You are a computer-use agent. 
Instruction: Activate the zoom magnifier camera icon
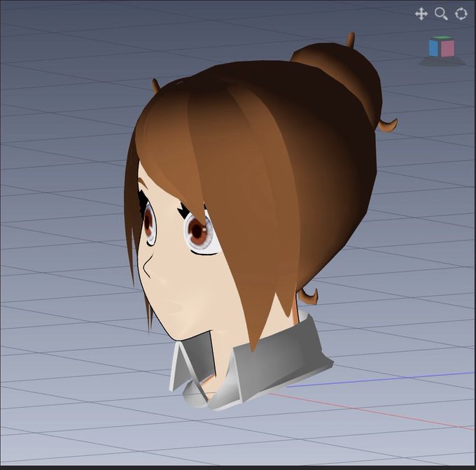441,14
